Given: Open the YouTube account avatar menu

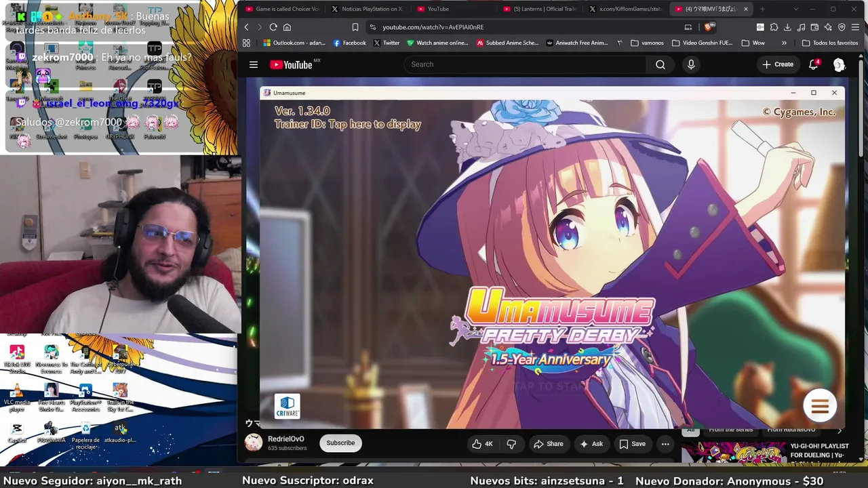Looking at the screenshot, I should tap(839, 65).
